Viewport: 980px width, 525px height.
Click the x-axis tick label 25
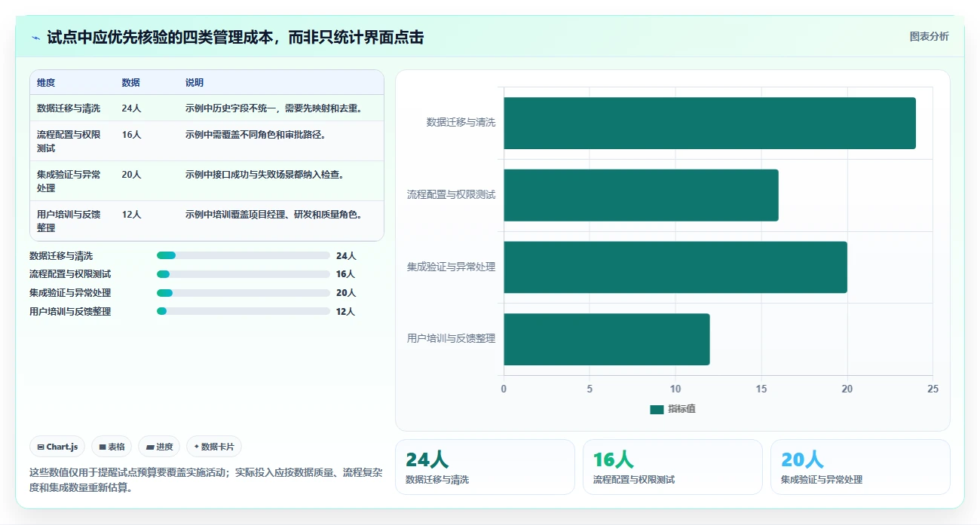click(933, 389)
